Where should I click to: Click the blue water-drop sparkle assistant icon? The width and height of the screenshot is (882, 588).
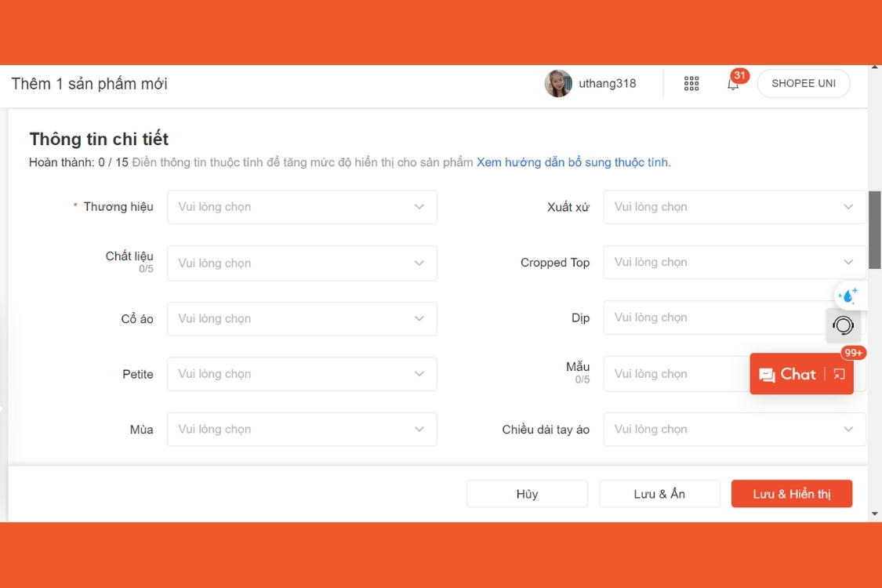[x=848, y=296]
